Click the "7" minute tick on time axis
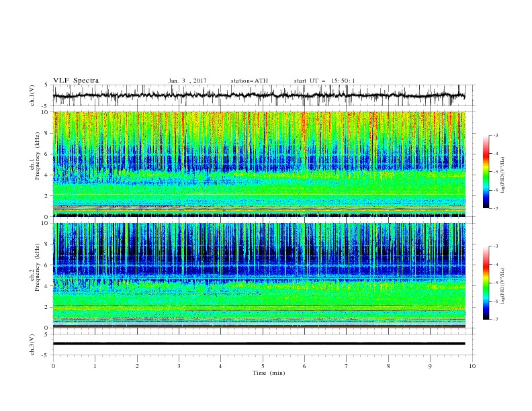Screen dimensions: 532x411 347,366
